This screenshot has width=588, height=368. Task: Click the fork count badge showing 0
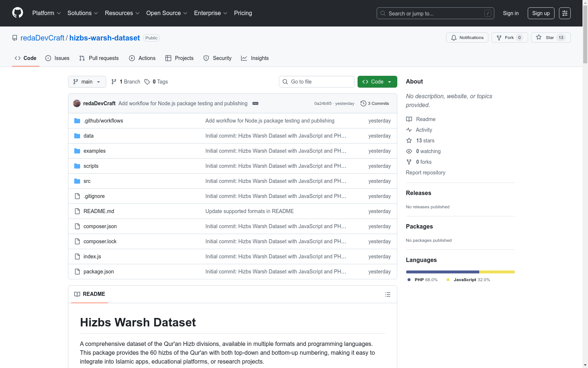[519, 38]
